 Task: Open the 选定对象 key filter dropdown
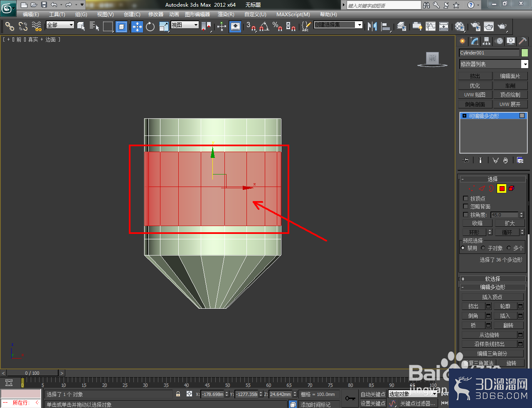(413, 394)
